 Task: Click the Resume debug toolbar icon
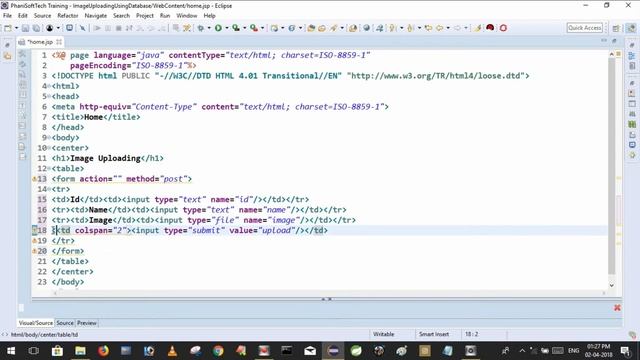coord(97,28)
